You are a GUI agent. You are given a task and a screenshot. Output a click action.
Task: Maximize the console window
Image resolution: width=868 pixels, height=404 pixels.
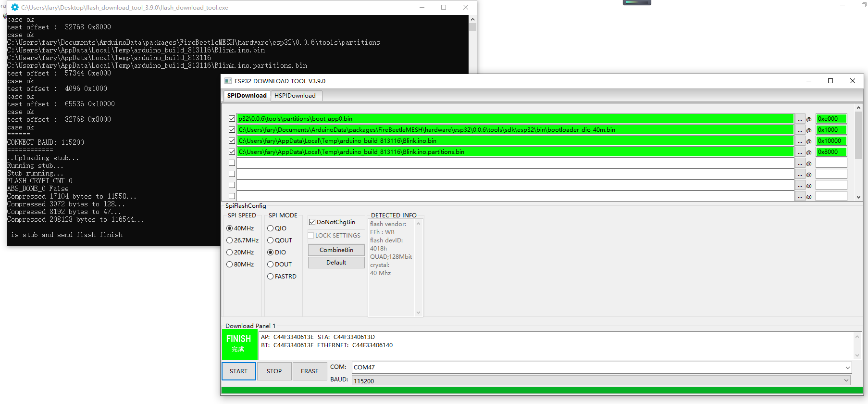(444, 7)
